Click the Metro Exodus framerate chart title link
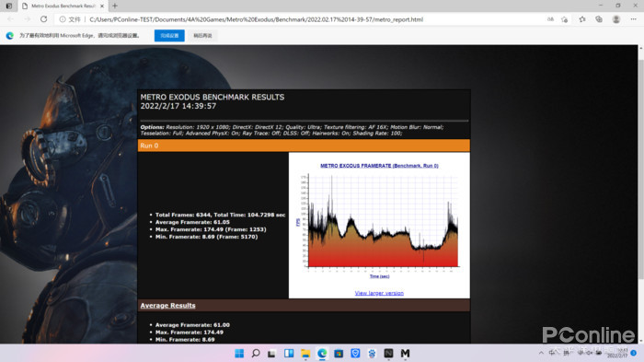This screenshot has width=644, height=362. point(379,166)
